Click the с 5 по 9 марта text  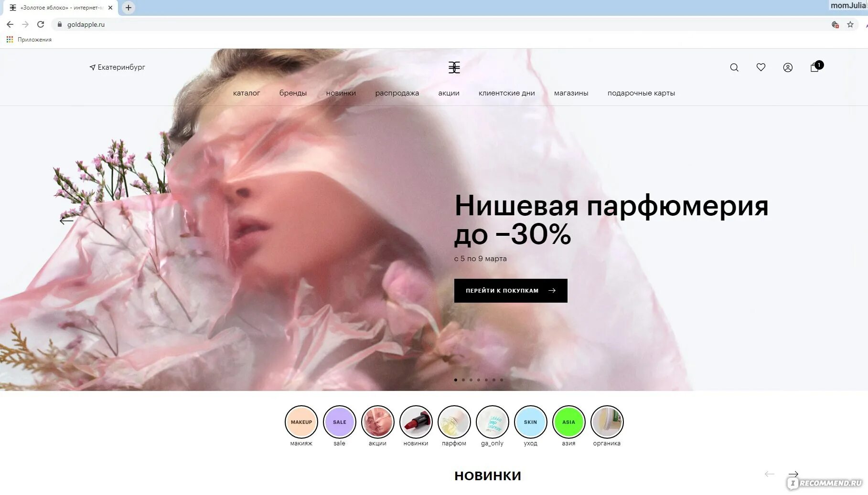click(481, 259)
